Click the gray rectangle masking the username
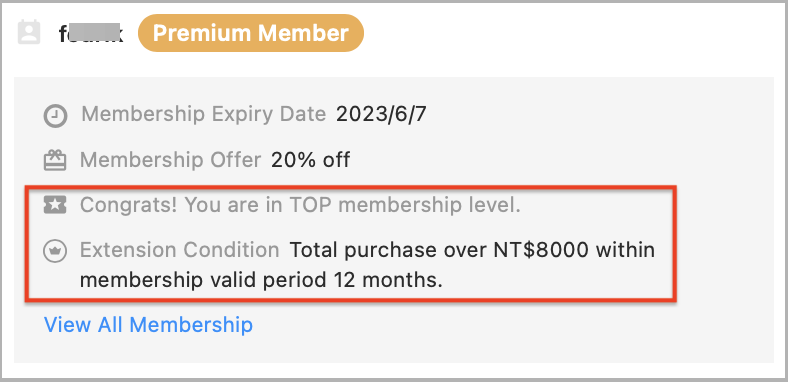Viewport: 788px width, 382px height. [92, 33]
